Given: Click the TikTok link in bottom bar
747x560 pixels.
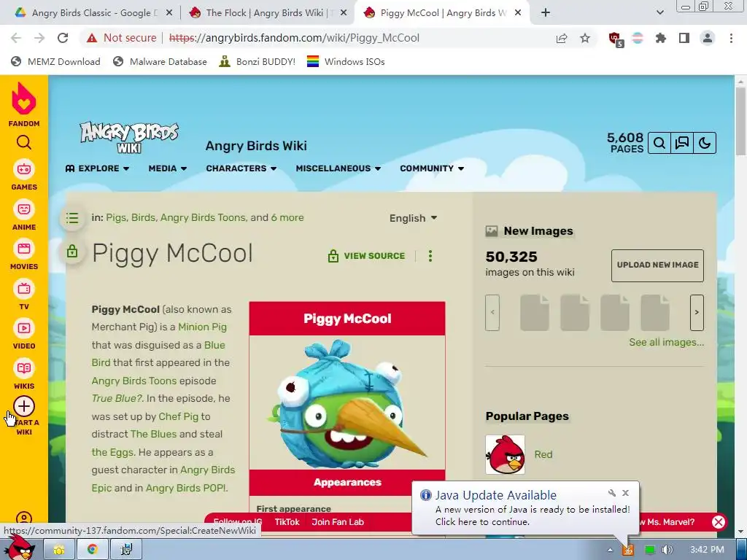Looking at the screenshot, I should pyautogui.click(x=287, y=522).
